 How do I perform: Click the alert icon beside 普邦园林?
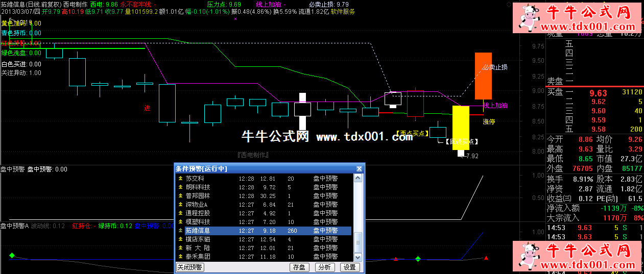pyautogui.click(x=180, y=196)
